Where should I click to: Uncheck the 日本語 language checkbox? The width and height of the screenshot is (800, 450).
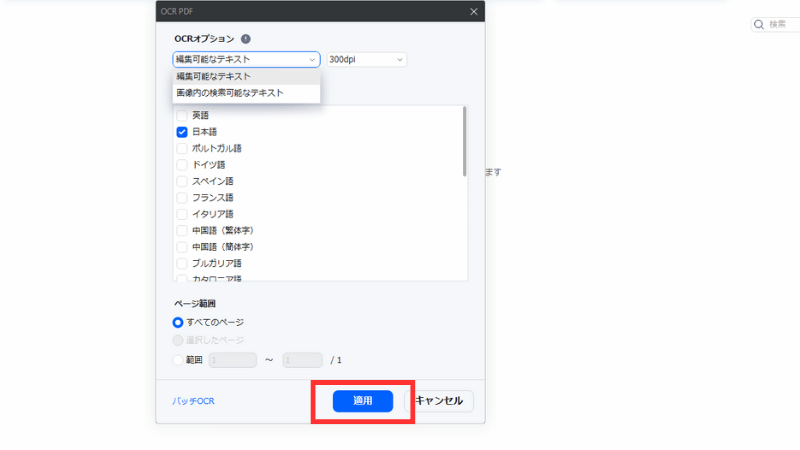(x=182, y=132)
